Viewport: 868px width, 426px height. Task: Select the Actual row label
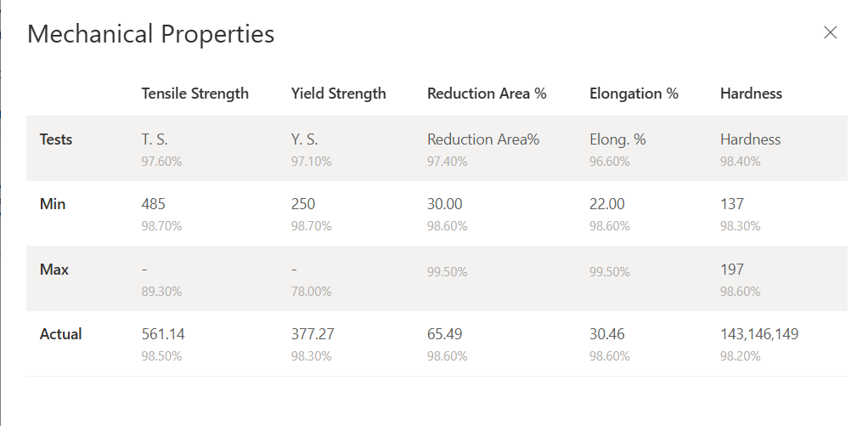60,334
